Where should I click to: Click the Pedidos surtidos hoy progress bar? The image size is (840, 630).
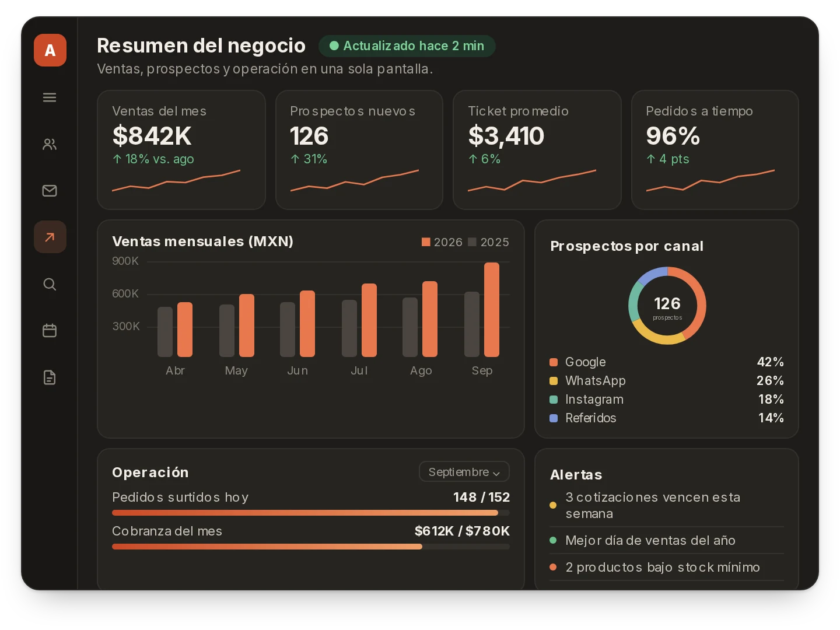click(x=311, y=513)
